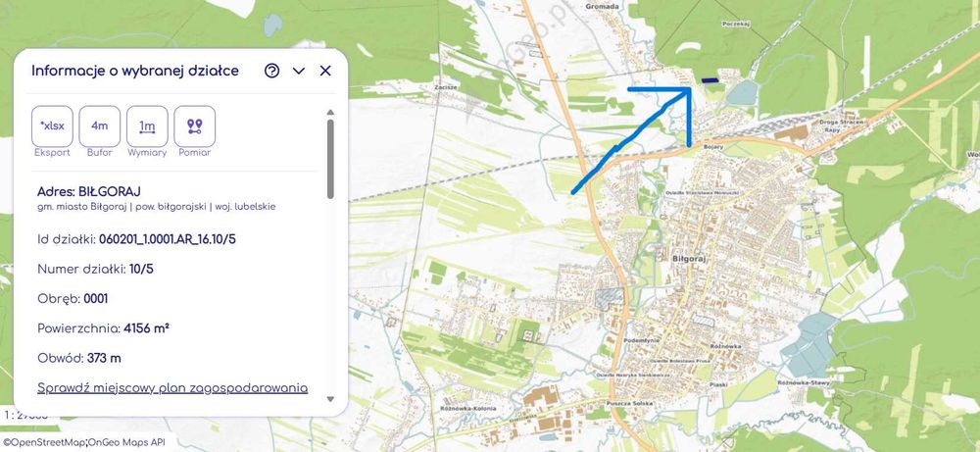Image resolution: width=980 pixels, height=452 pixels.
Task: Click the Piaski label on the map
Action: (x=718, y=385)
